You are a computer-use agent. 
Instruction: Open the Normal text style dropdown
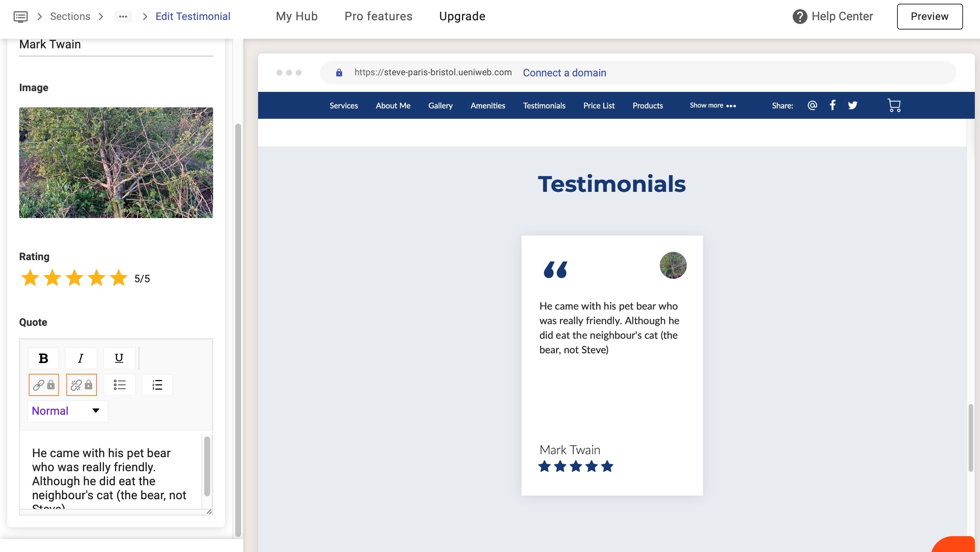pos(67,411)
